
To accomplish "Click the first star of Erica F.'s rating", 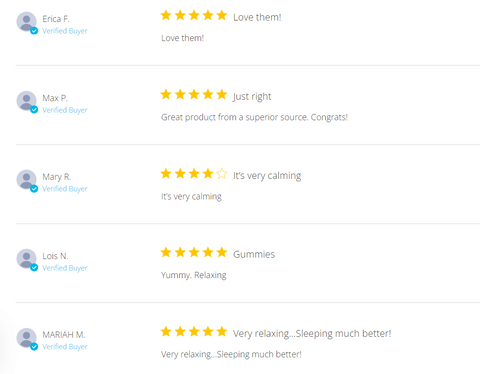I will [166, 15].
